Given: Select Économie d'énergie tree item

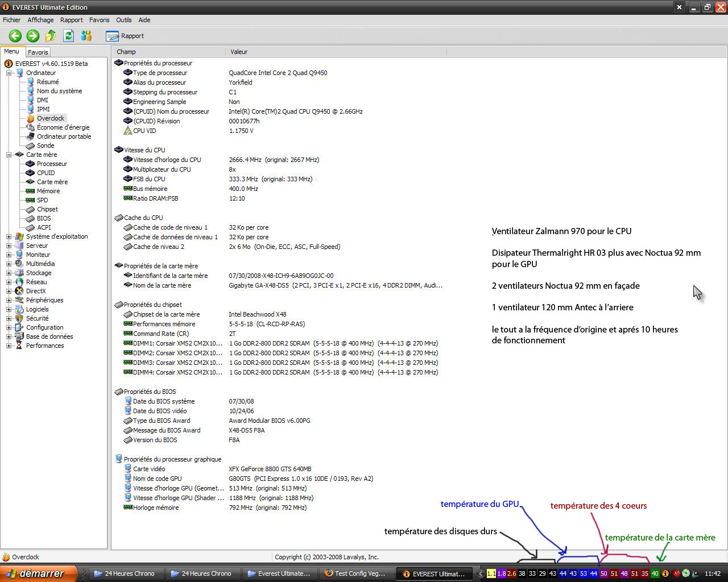Looking at the screenshot, I should click(x=63, y=127).
